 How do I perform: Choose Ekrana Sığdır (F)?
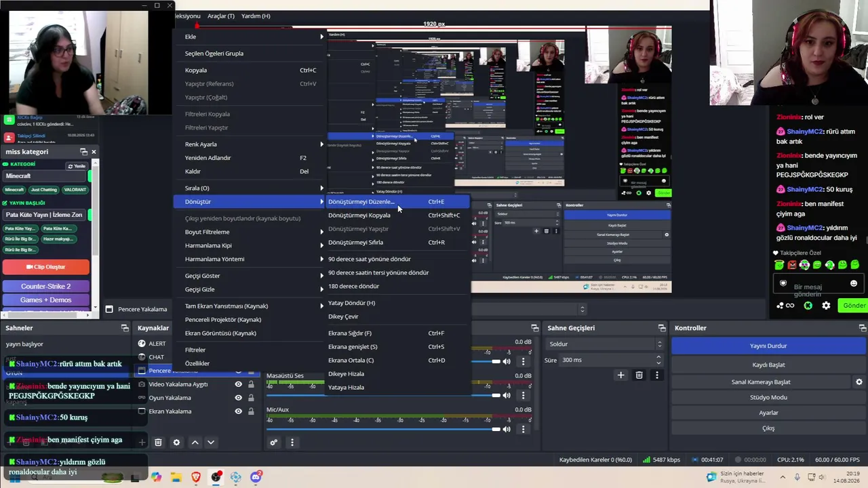397,333
